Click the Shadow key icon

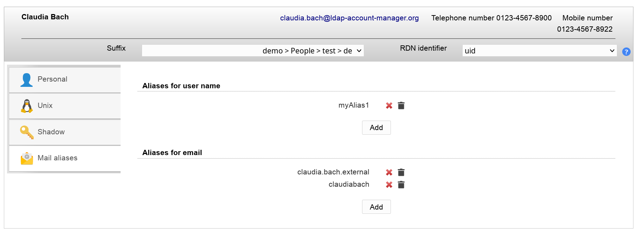click(x=27, y=132)
